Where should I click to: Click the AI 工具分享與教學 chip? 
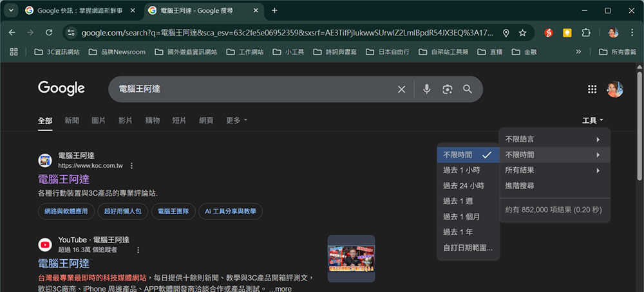point(231,212)
